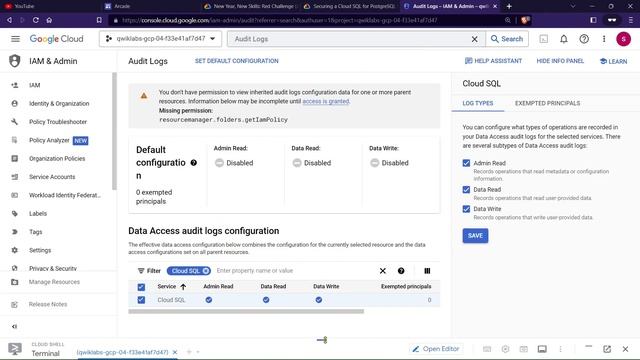
Task: Click the Default configuration help icon
Action: [193, 163]
